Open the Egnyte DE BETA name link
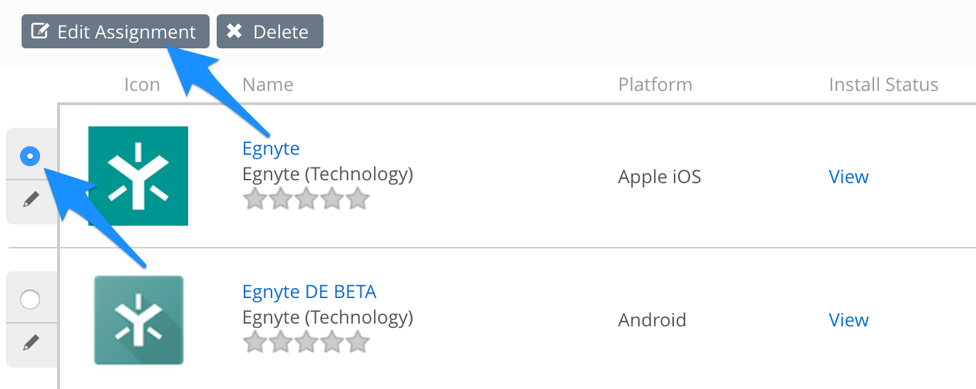 tap(309, 291)
